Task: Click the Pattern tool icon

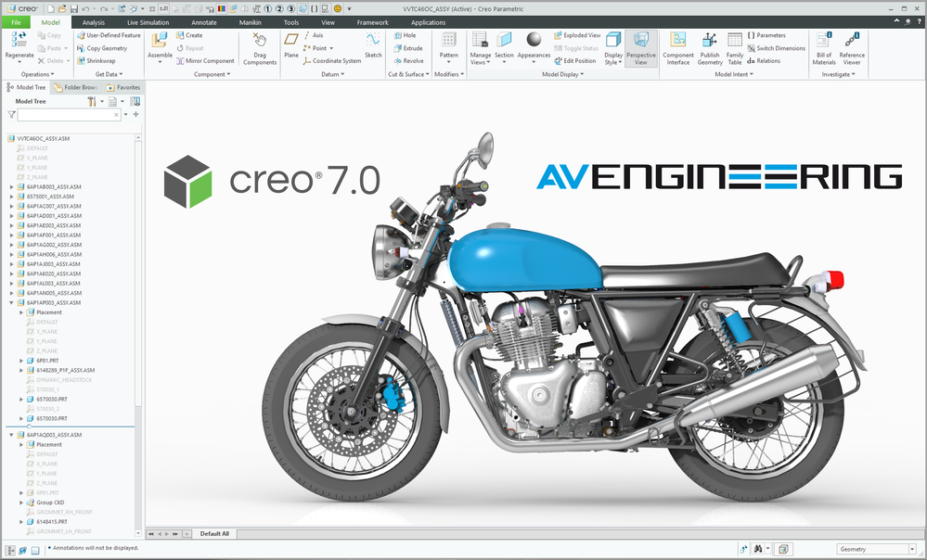Action: (449, 40)
